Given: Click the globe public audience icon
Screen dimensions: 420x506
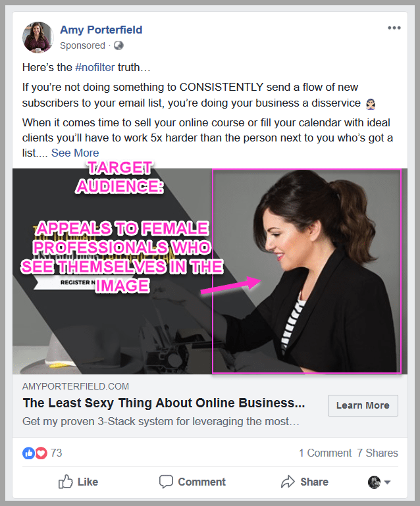Looking at the screenshot, I should (x=118, y=45).
